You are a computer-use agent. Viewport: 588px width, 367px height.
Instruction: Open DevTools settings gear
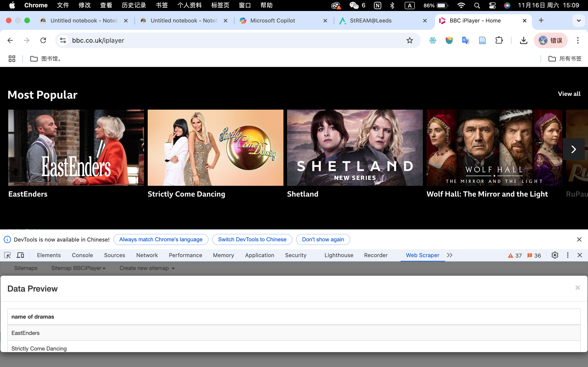tap(555, 255)
